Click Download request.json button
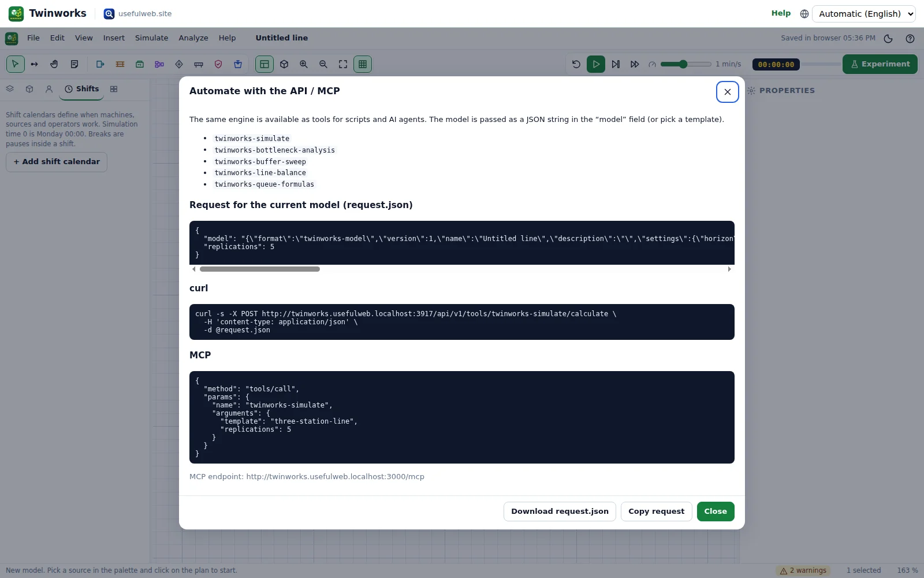924x578 pixels. [560, 512]
